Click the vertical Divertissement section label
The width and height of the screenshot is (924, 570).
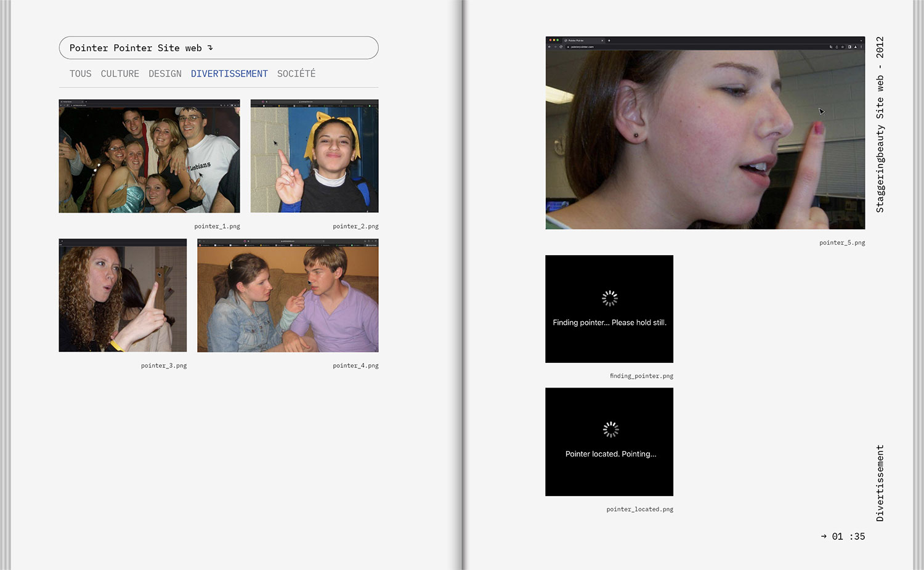(x=880, y=483)
